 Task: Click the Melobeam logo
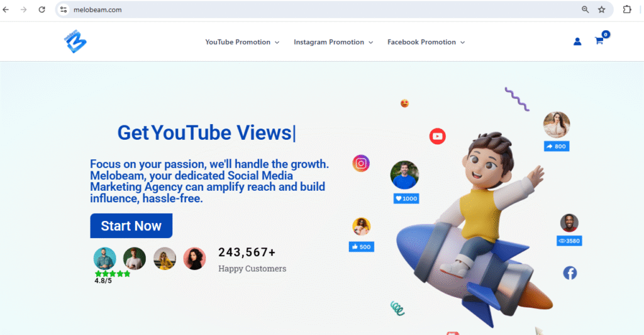75,42
